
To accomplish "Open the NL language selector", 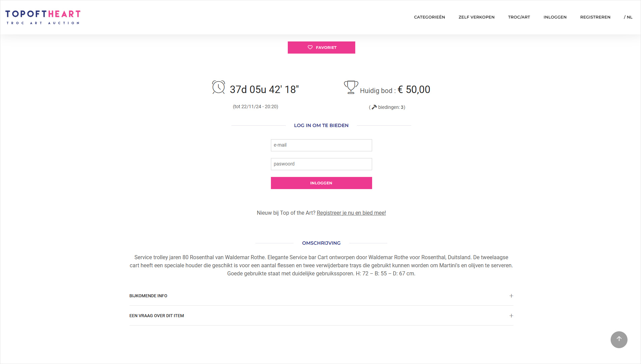I will coord(628,17).
